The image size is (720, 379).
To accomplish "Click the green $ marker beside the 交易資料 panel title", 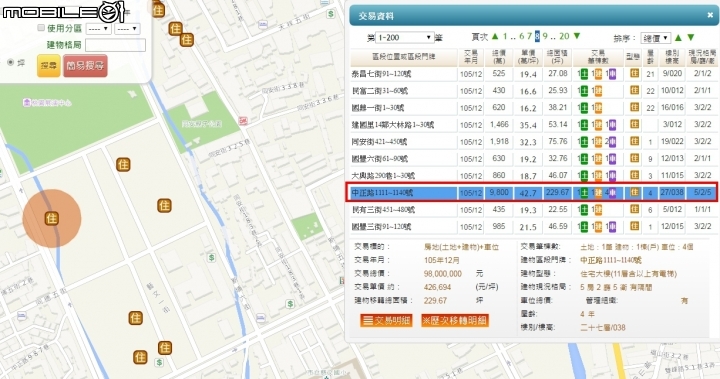I will [331, 14].
